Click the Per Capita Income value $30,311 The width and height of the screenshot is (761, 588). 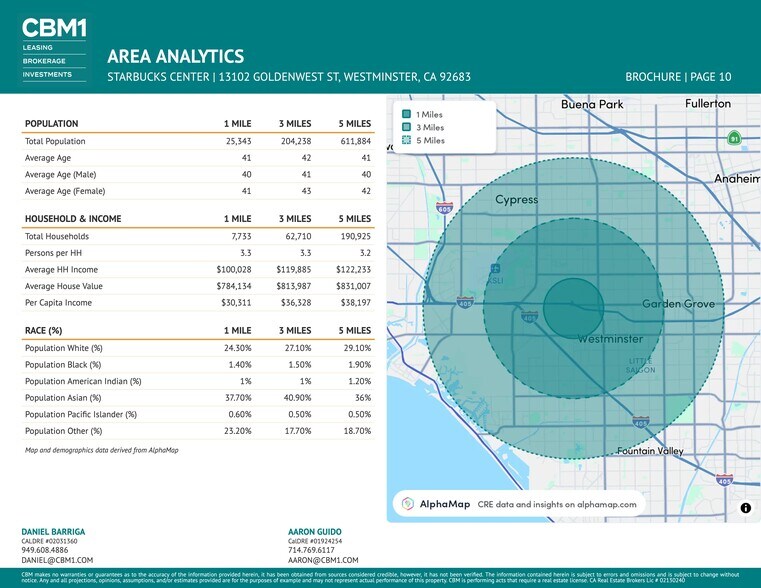coord(236,302)
